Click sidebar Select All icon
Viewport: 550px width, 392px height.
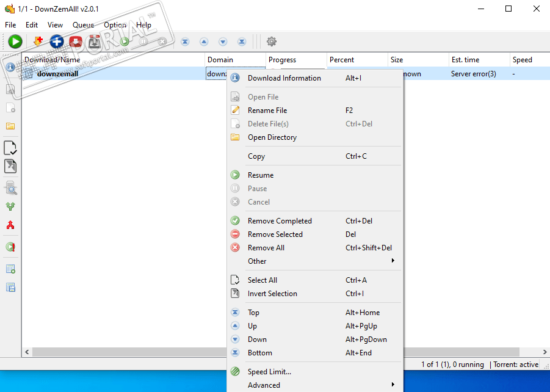(x=10, y=148)
